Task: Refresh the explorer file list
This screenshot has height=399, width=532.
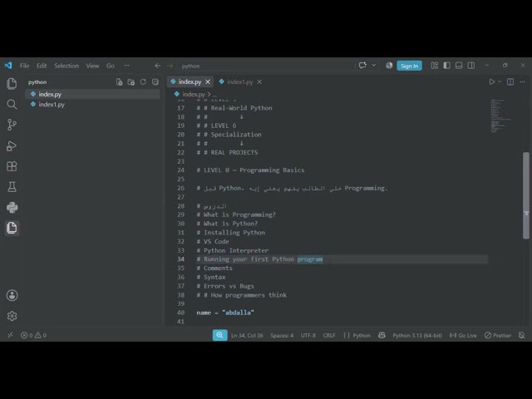Action: pyautogui.click(x=143, y=82)
